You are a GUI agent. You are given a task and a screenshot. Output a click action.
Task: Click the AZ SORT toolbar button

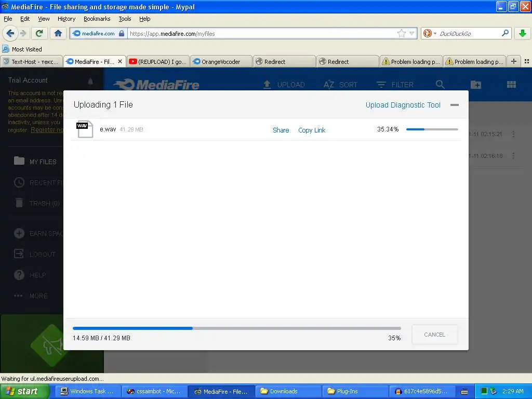click(x=340, y=85)
